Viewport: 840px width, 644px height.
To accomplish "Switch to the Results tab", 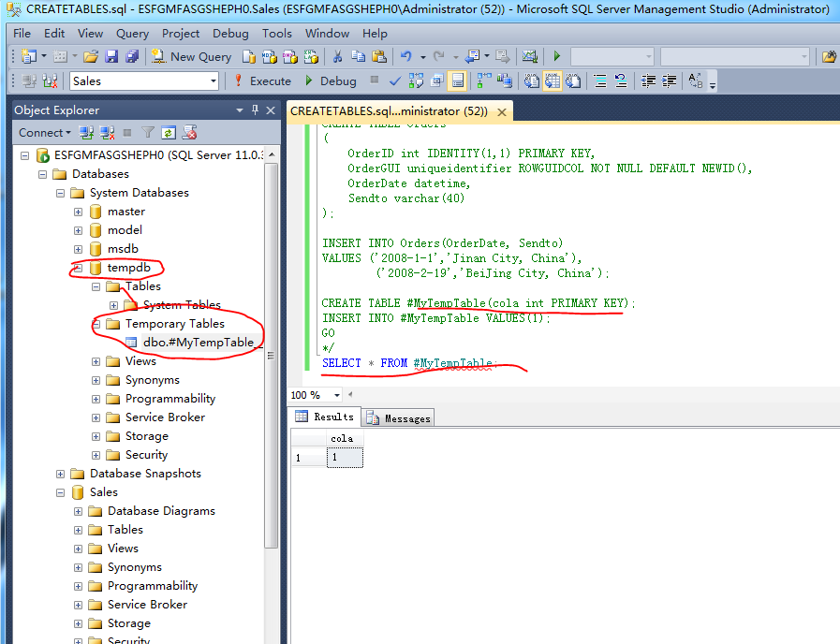I will coord(325,417).
